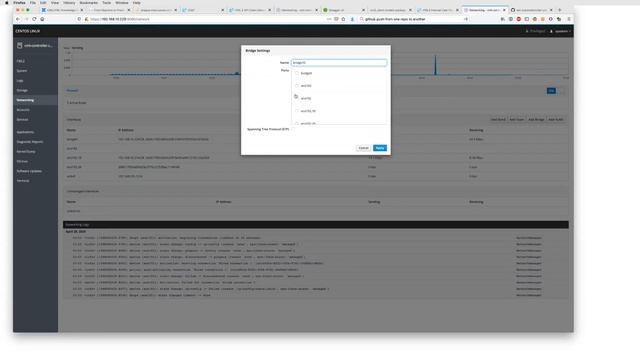Click the red ad-blocker extension icon

[519, 19]
